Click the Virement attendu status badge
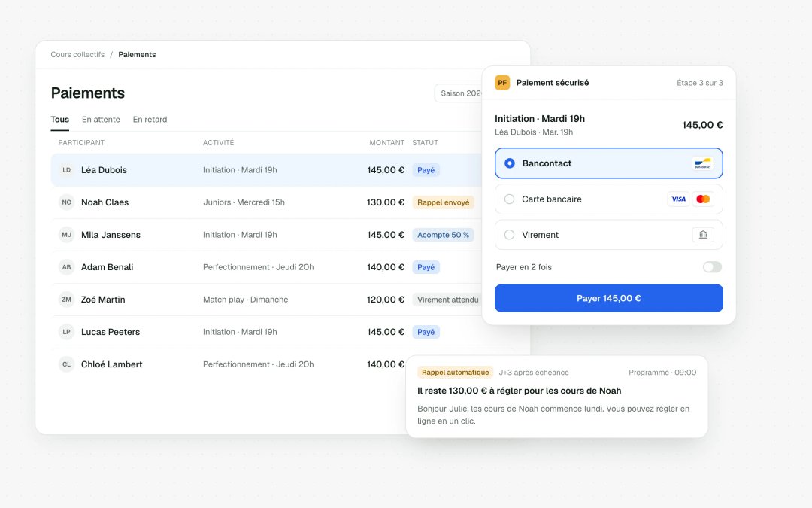The height and width of the screenshot is (508, 812). coord(447,300)
